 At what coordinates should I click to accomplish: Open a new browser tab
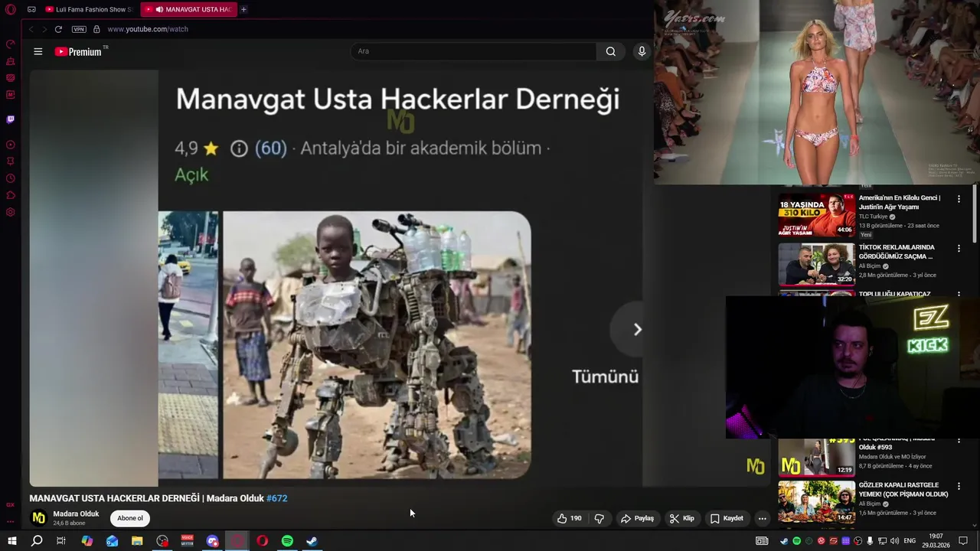243,9
